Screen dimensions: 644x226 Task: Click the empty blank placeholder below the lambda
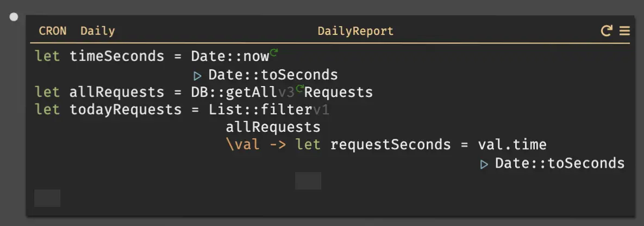(308, 181)
